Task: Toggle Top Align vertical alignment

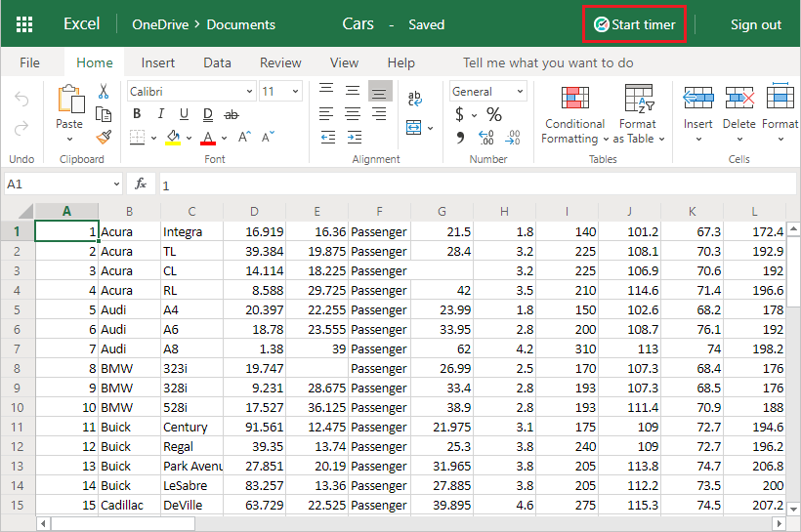Action: point(326,90)
